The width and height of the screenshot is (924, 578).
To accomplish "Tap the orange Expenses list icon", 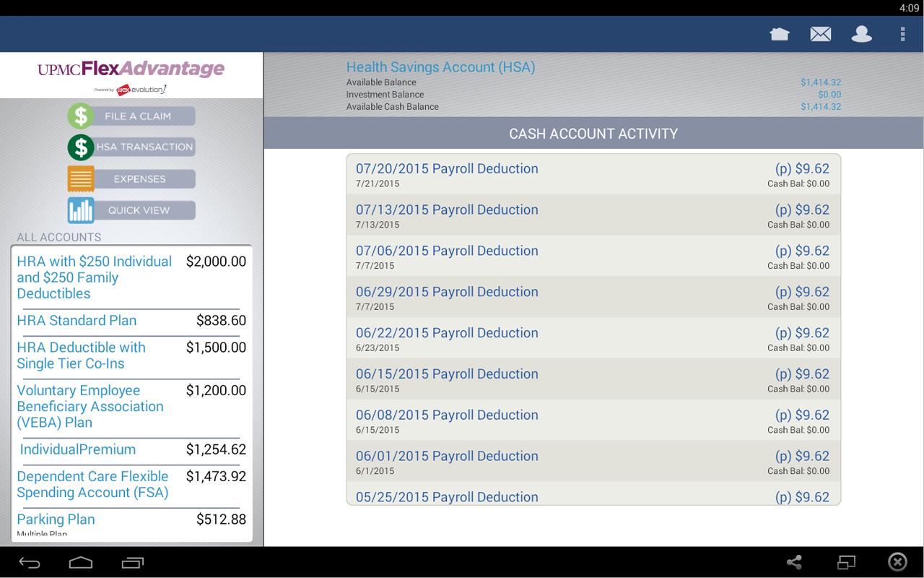I will coord(81,178).
